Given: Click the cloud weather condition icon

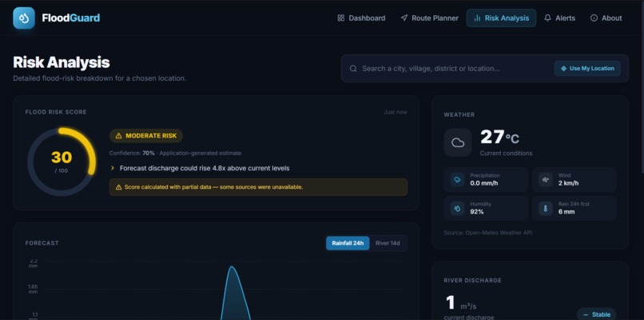Looking at the screenshot, I should [458, 142].
